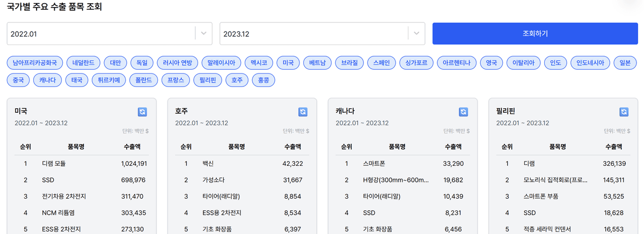Choose the 캐나다 country tag
Image resolution: width=644 pixels, height=234 pixels.
[48, 81]
